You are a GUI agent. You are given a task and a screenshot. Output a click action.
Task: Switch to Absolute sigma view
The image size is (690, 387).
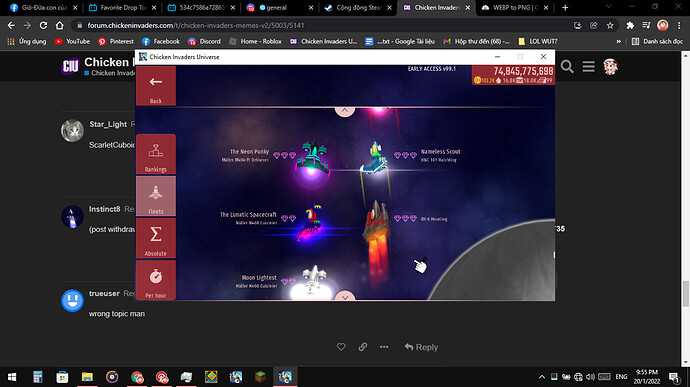click(156, 238)
